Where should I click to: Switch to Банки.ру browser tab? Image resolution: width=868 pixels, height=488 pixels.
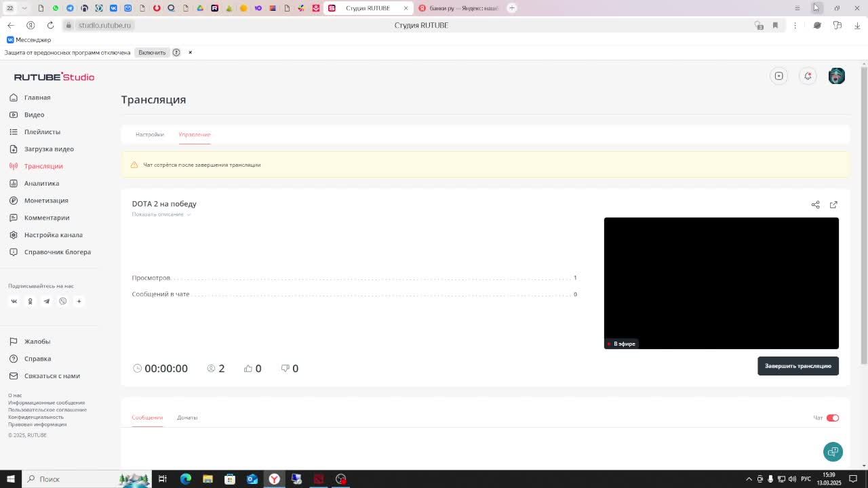point(458,8)
